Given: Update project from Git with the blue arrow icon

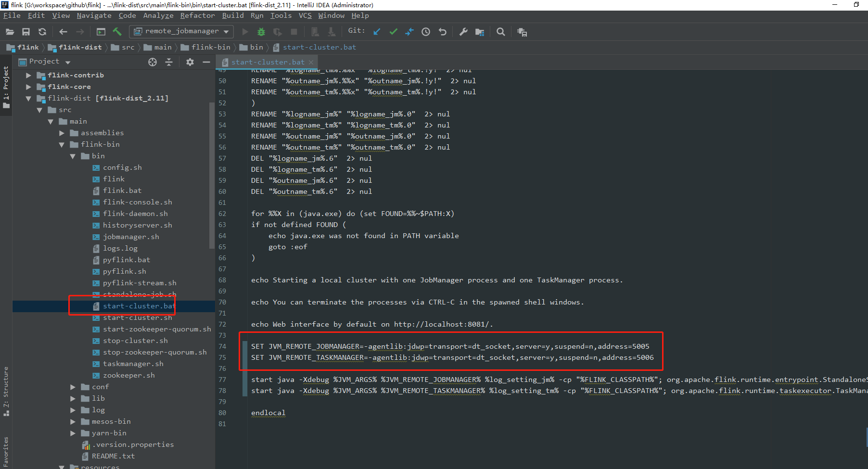Looking at the screenshot, I should [x=377, y=31].
